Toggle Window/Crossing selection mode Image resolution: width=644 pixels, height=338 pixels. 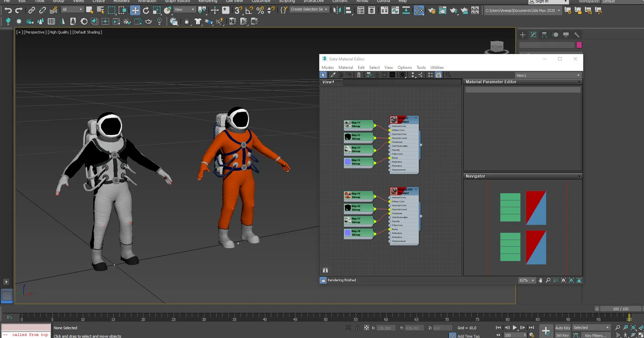tap(122, 10)
